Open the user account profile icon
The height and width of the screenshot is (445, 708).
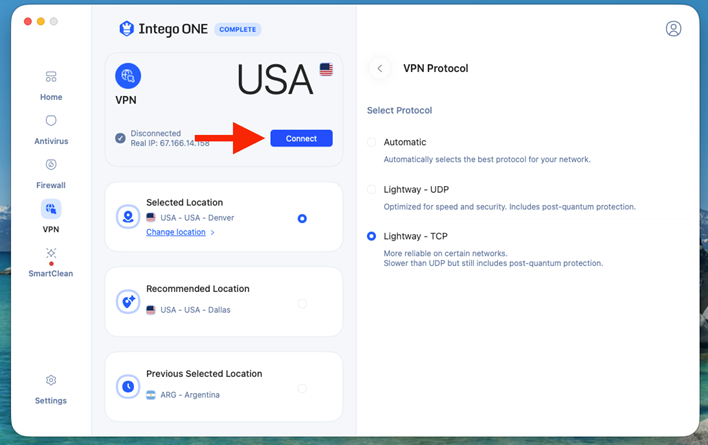coord(673,28)
